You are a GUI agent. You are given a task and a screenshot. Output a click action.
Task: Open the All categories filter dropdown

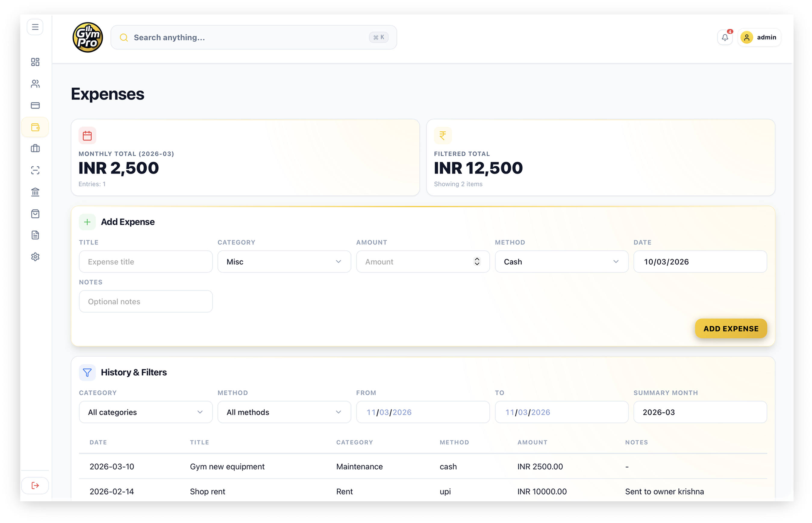coord(145,412)
